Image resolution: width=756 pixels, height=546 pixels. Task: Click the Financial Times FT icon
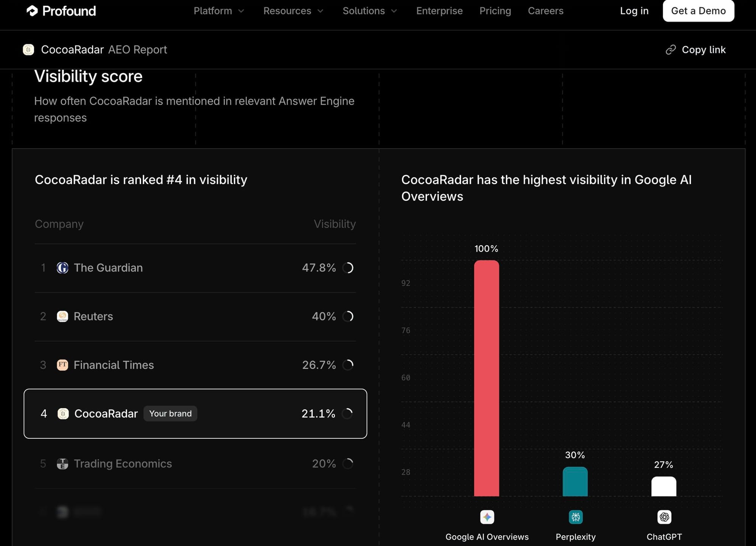pyautogui.click(x=62, y=365)
